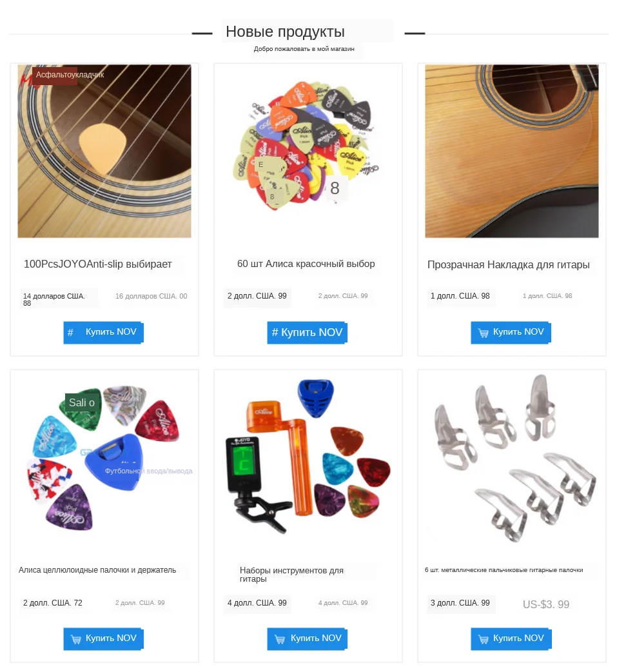Image resolution: width=617 pixels, height=672 pixels.
Task: Click cart icon on Alice celluloid picks button
Action: tap(76, 639)
